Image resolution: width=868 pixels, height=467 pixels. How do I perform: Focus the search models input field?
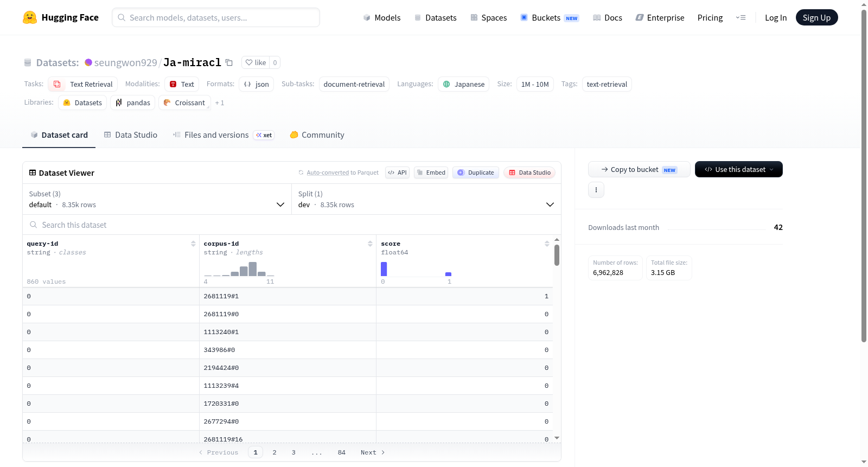216,17
